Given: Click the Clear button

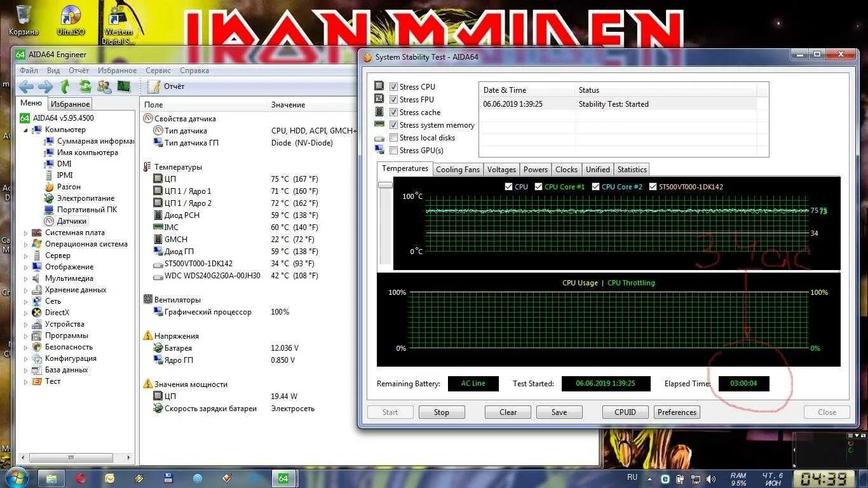Looking at the screenshot, I should point(508,412).
